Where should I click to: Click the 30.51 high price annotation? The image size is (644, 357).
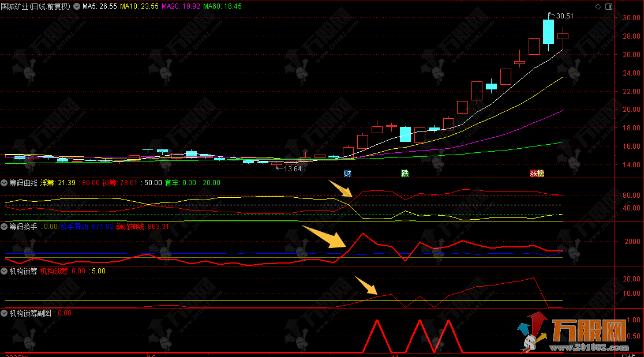[565, 16]
